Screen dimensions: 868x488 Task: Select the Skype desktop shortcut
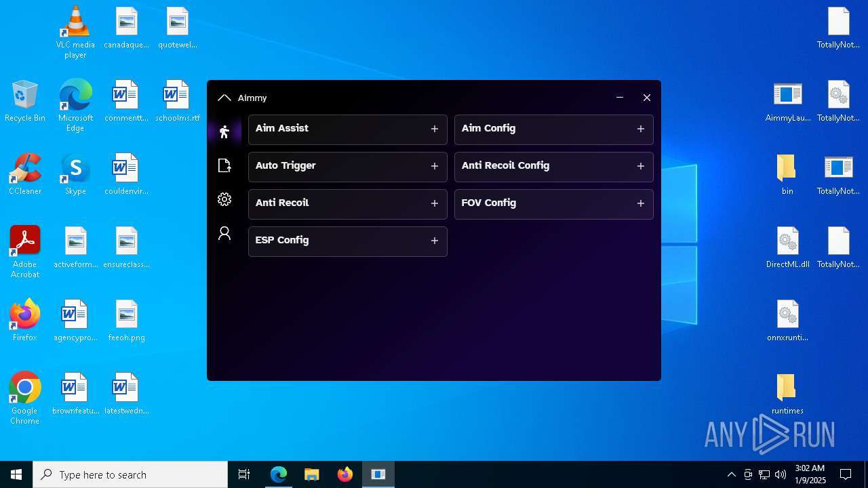coord(75,174)
